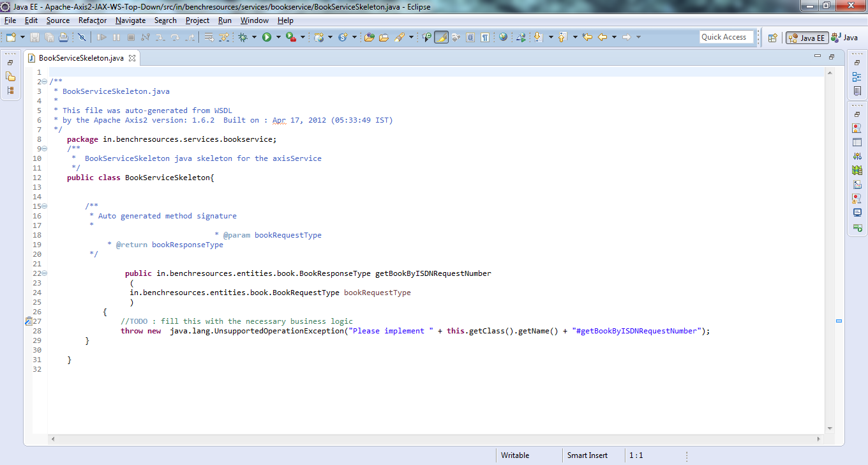
Task: Click the Step Into icon
Action: tap(160, 37)
